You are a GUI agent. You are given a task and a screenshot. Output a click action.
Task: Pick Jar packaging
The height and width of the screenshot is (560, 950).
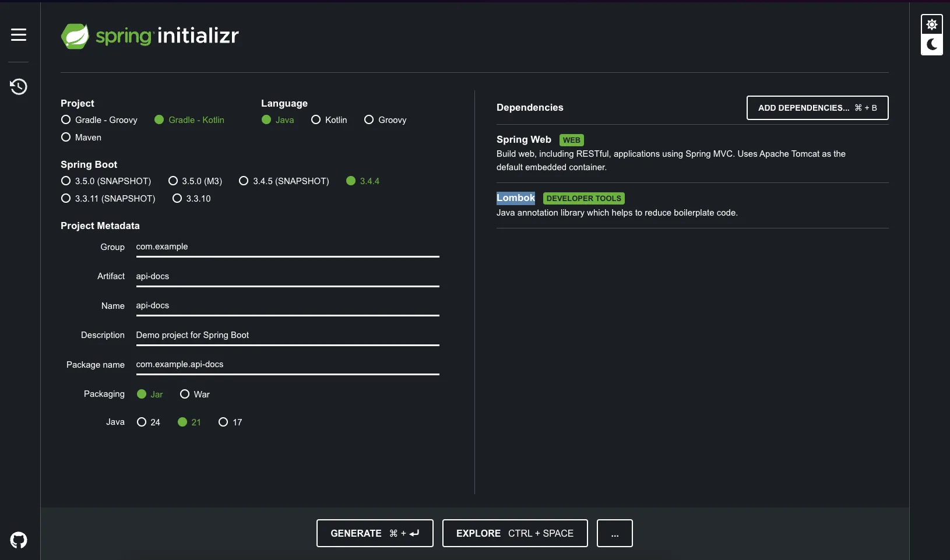tap(150, 395)
